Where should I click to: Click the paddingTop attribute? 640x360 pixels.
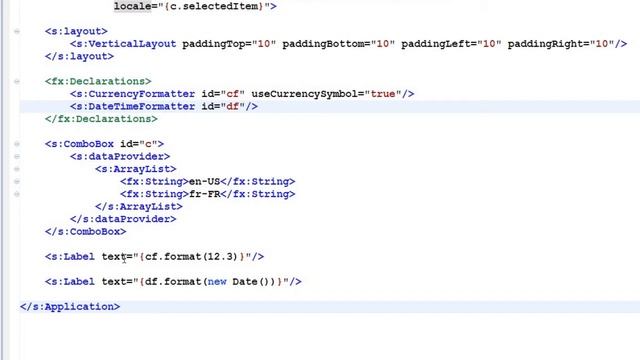click(229, 44)
